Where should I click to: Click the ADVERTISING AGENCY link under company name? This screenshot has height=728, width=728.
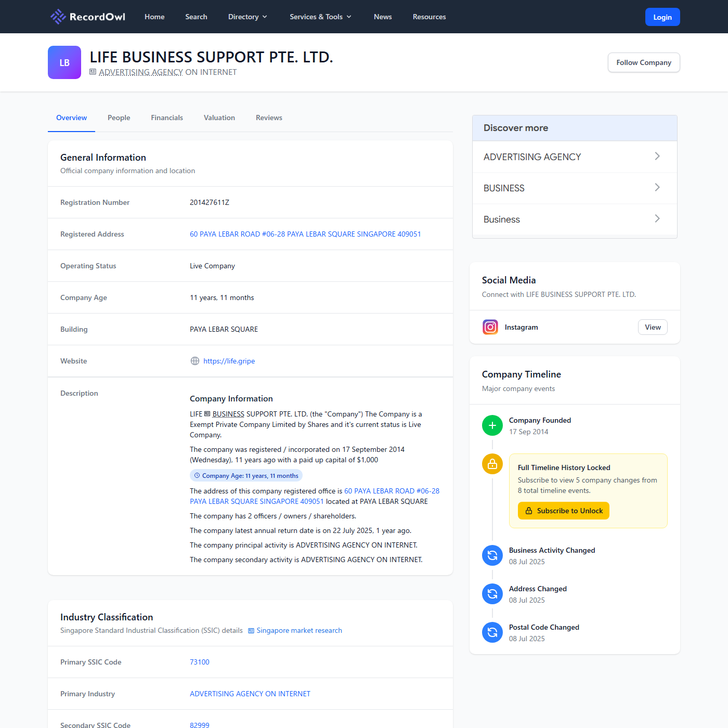pyautogui.click(x=141, y=72)
